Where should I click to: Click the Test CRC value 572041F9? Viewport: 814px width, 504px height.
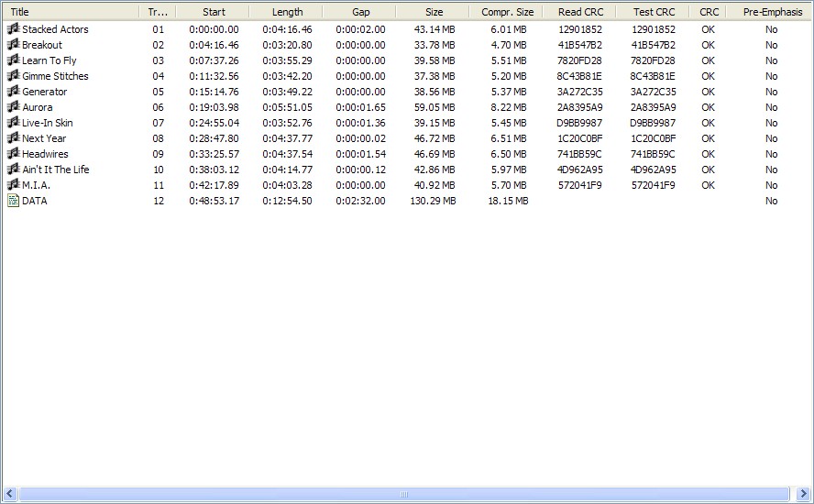[653, 185]
